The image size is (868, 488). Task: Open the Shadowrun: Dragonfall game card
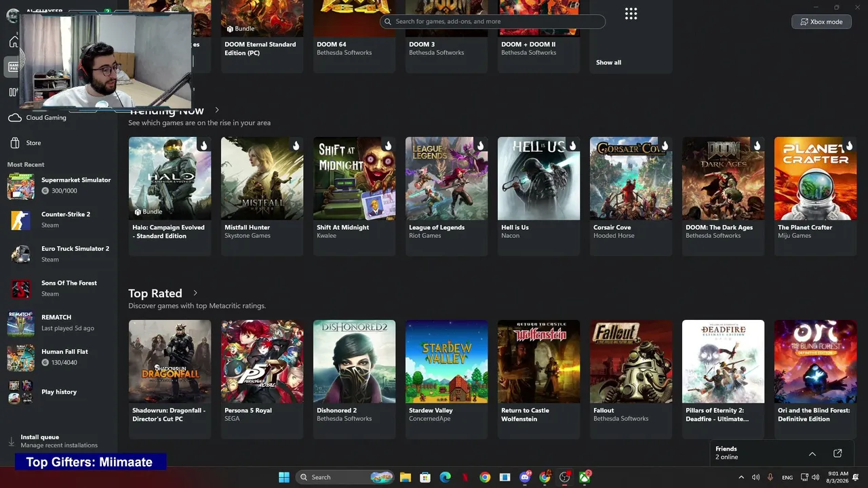pyautogui.click(x=170, y=380)
